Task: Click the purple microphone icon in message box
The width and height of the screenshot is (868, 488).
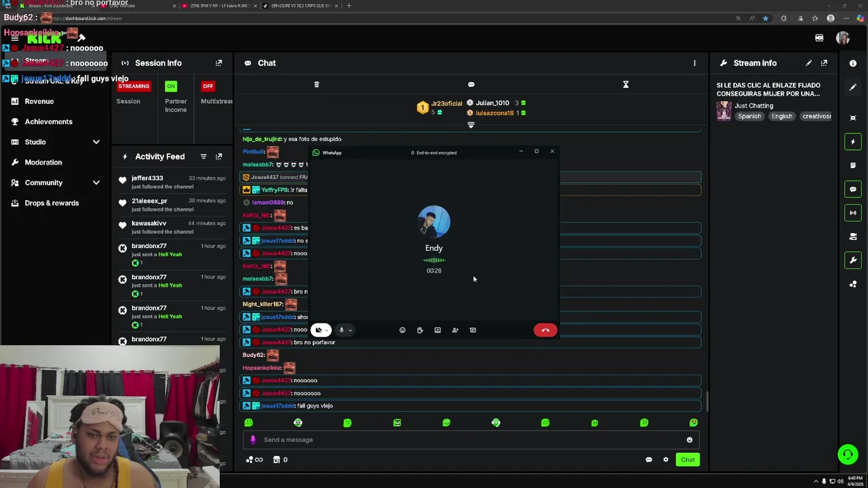Action: pos(253,440)
